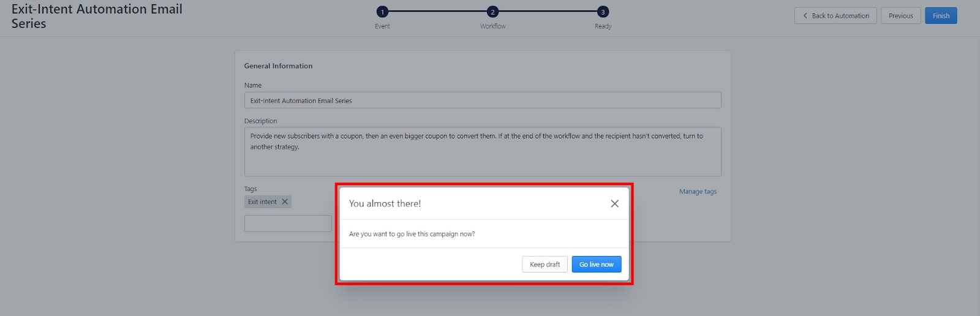Click the Workflow step label
Image resolution: width=980 pixels, height=316 pixels.
[492, 26]
